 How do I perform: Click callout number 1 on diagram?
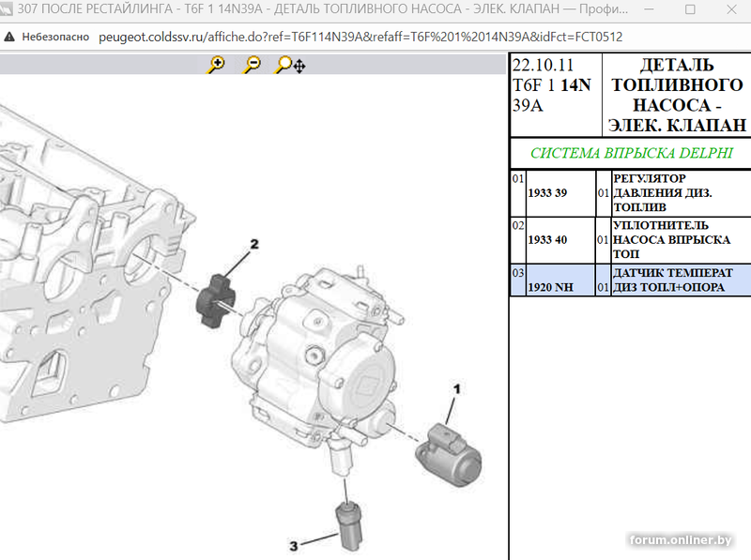tap(456, 388)
